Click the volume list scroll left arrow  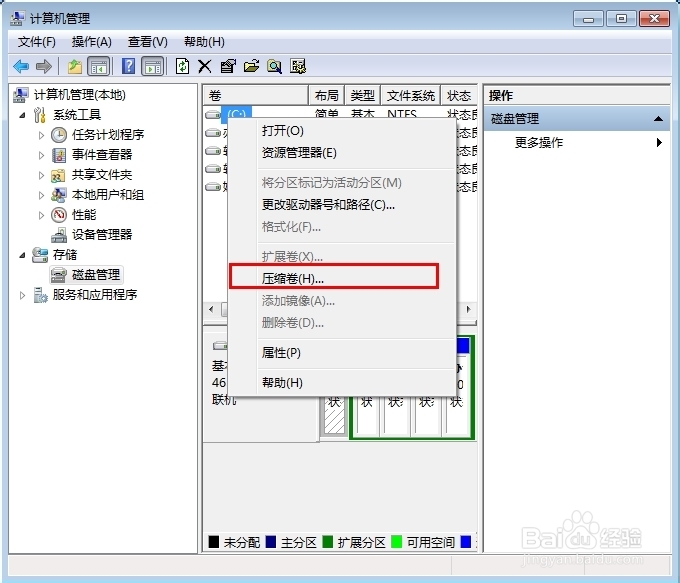coord(211,309)
